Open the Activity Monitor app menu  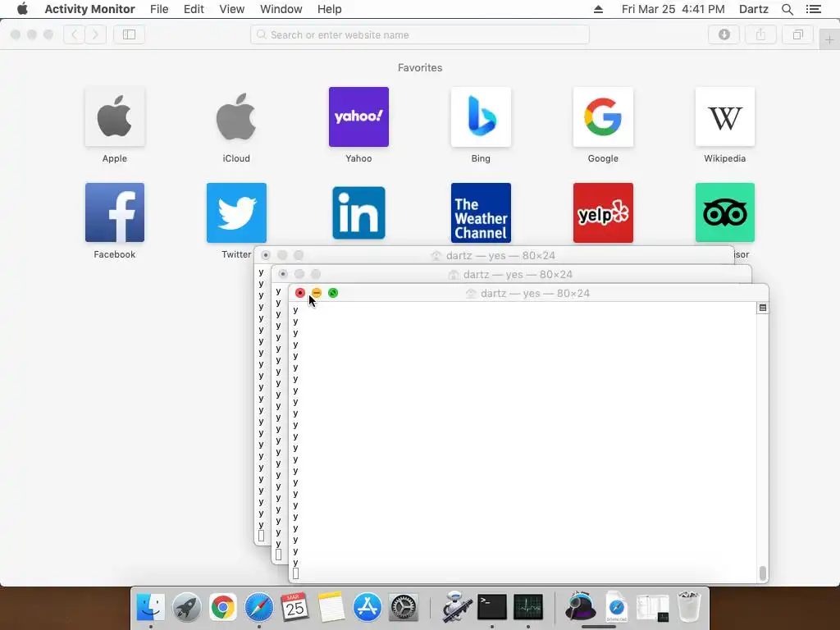pyautogui.click(x=90, y=9)
